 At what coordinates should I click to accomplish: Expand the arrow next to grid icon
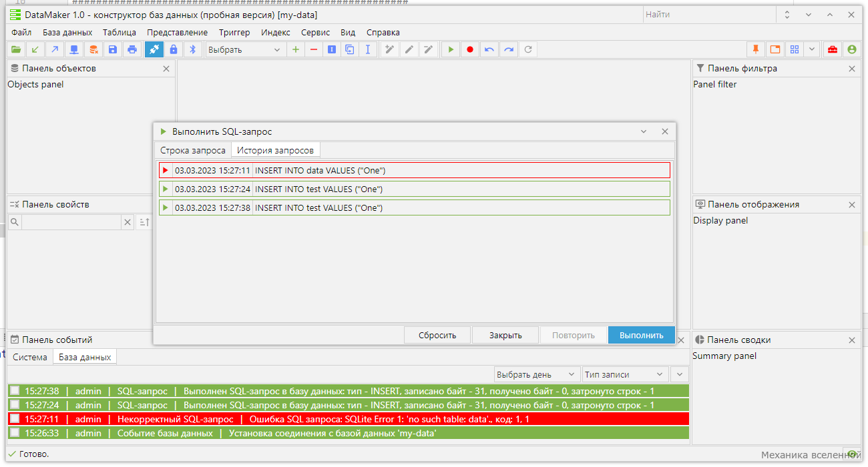(x=812, y=49)
